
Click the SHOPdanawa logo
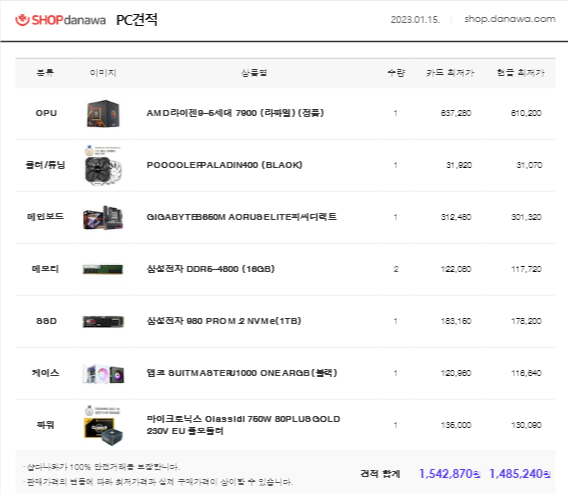click(x=60, y=20)
